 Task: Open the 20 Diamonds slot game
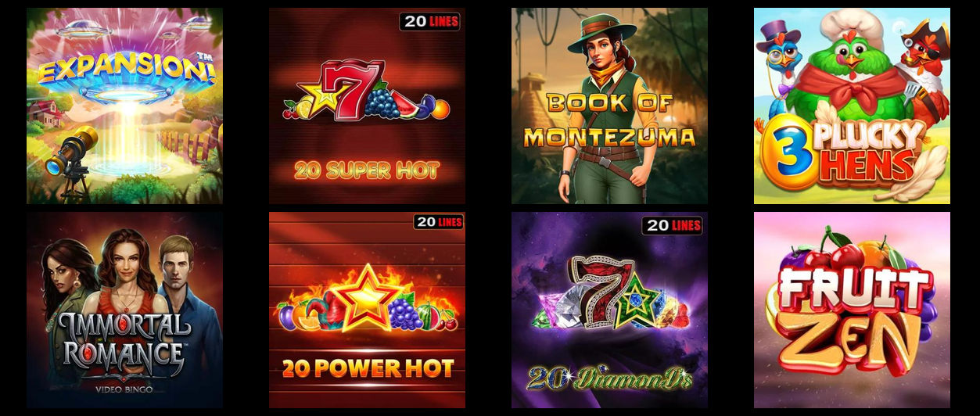click(x=609, y=310)
